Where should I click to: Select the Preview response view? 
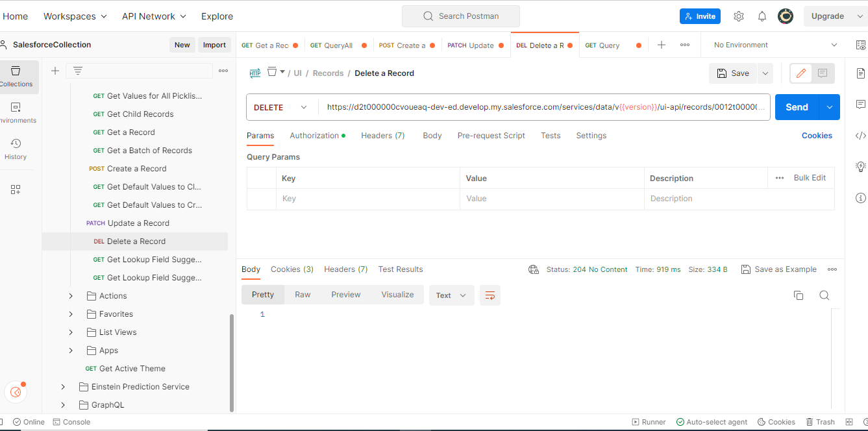[x=346, y=295]
